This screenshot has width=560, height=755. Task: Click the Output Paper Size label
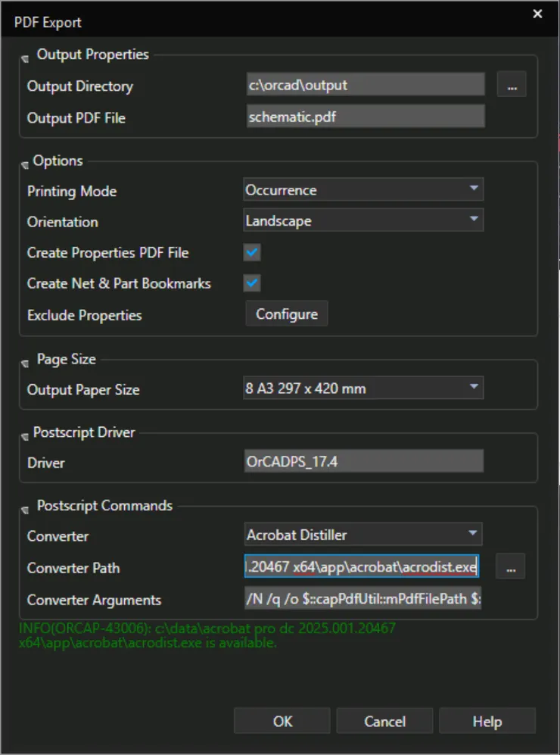click(x=83, y=389)
